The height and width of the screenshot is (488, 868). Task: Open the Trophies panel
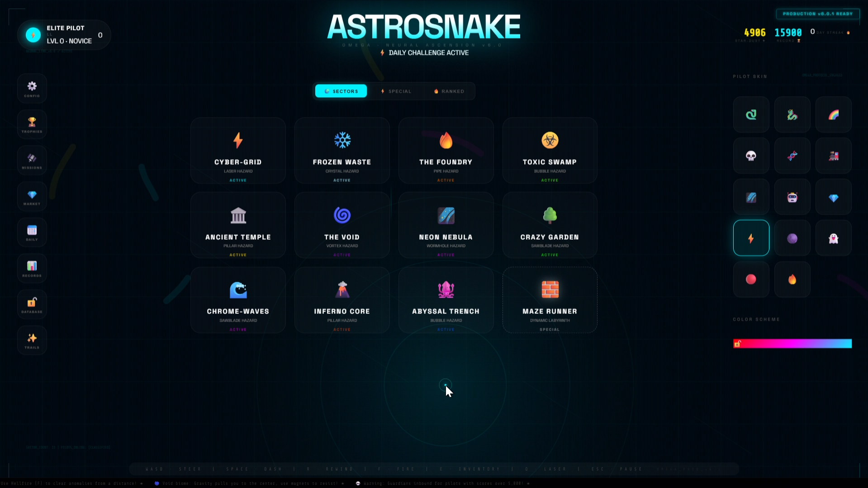[x=32, y=124]
